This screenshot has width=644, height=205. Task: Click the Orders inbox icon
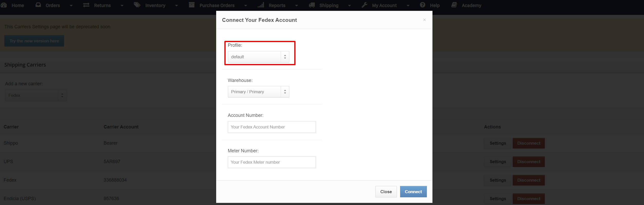[x=38, y=5]
